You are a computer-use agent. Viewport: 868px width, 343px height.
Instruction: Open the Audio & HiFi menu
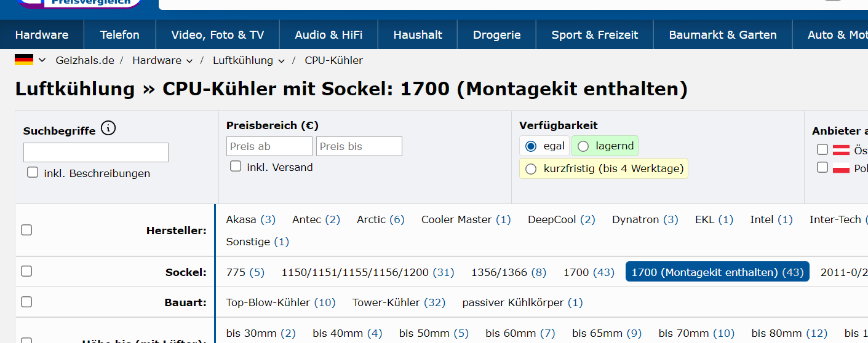pyautogui.click(x=328, y=35)
